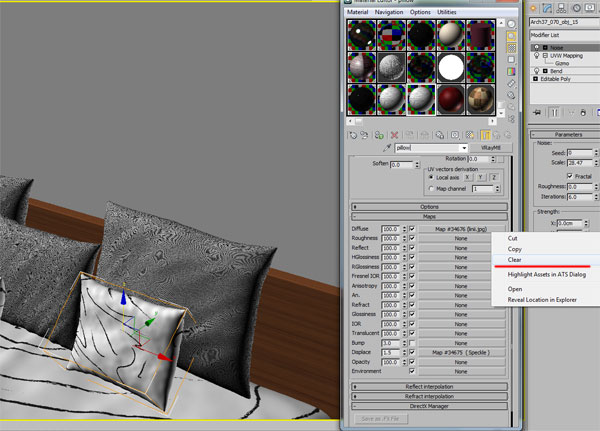Select the white circle material slot

pos(451,67)
